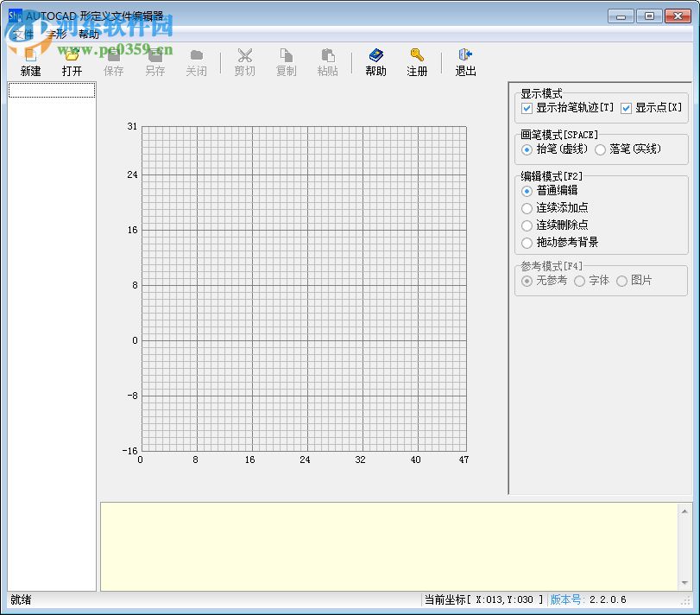700x615 pixels.
Task: Open help with the 帮助 book icon
Action: pos(375,60)
